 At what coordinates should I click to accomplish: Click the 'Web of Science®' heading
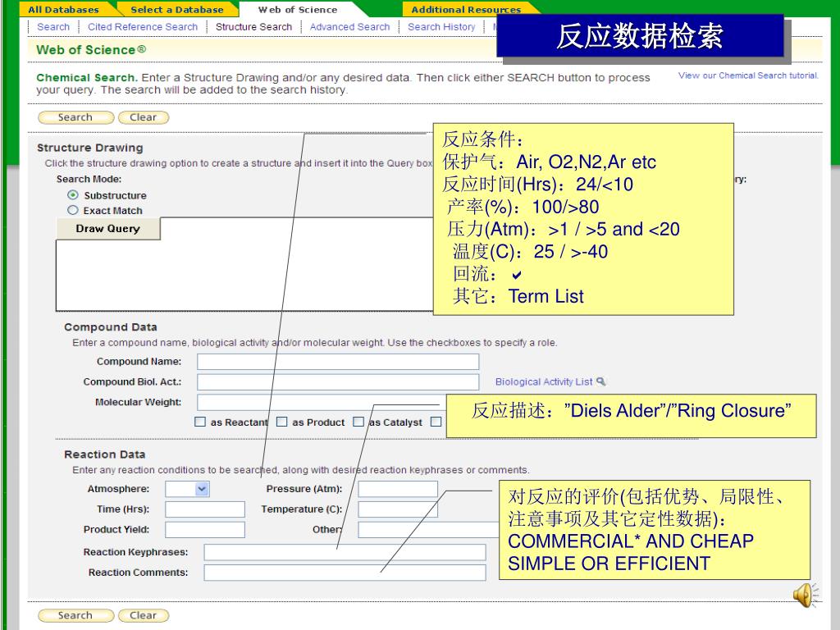point(91,50)
